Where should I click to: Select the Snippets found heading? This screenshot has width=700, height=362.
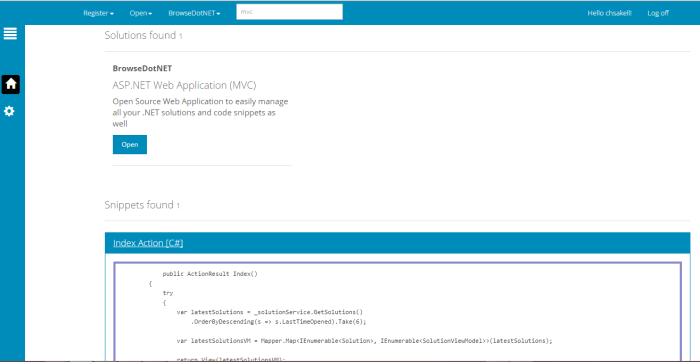tap(142, 205)
